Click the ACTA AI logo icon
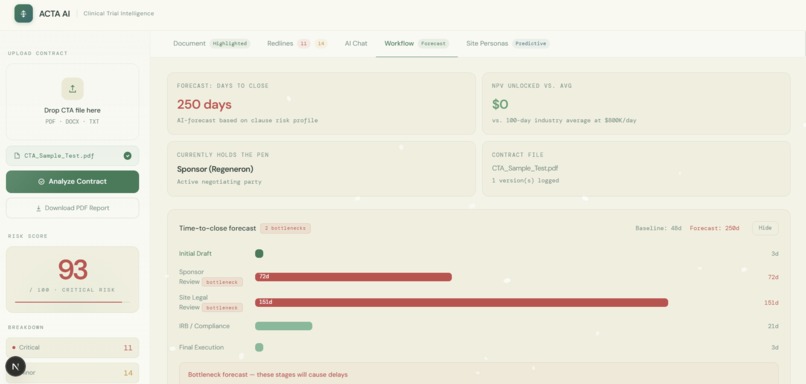Viewport: 806px width, 384px height. point(24,13)
